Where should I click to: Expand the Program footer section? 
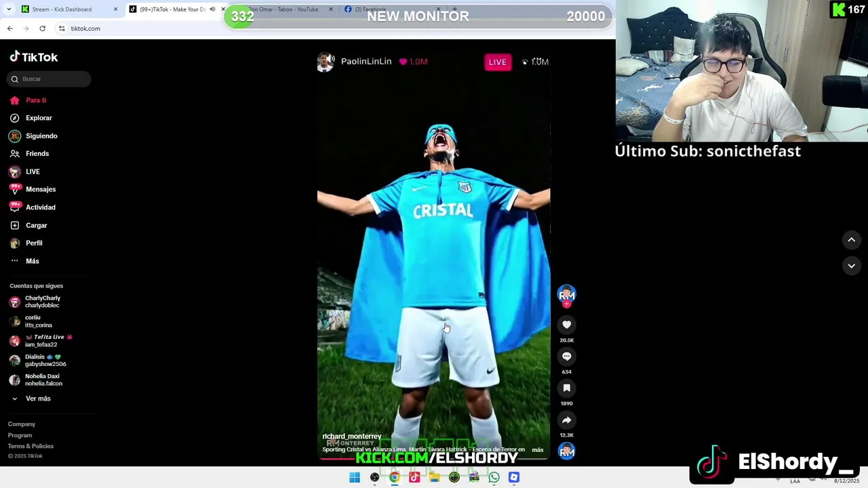[20, 435]
